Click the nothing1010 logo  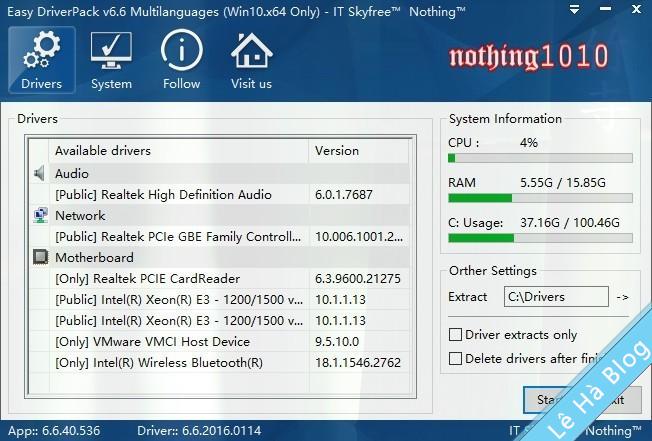tap(529, 56)
